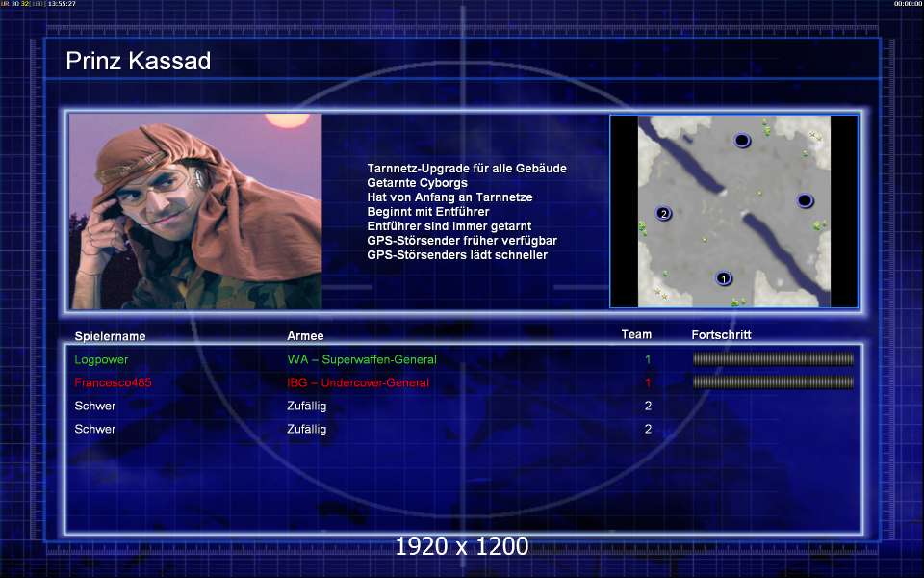The height and width of the screenshot is (578, 924).
Task: Click the 'Armee' column header
Action: tap(305, 335)
